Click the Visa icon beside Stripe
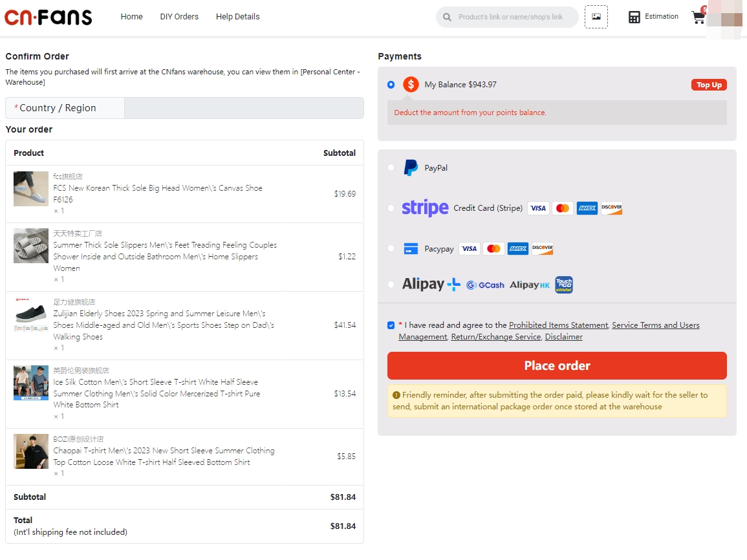 click(538, 208)
